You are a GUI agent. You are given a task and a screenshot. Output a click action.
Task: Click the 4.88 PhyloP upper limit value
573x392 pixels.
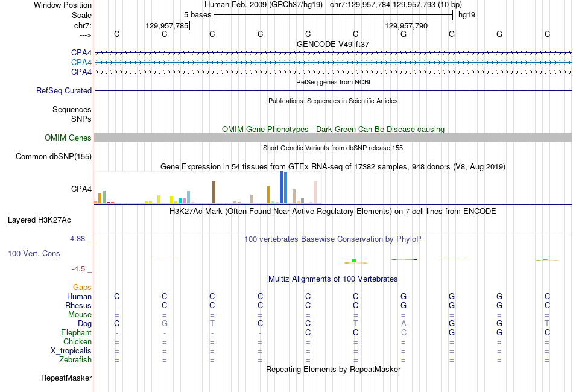tap(77, 239)
